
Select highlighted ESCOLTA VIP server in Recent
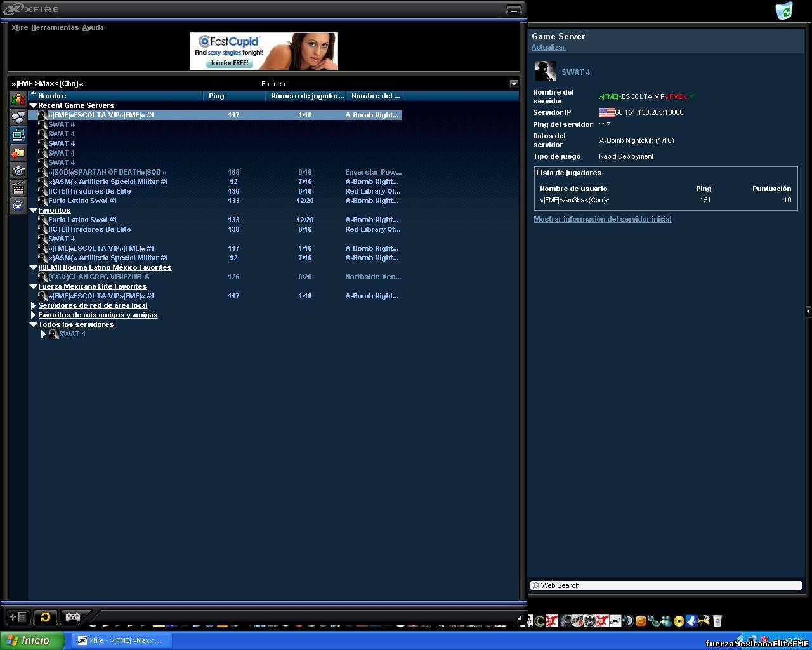coord(216,115)
